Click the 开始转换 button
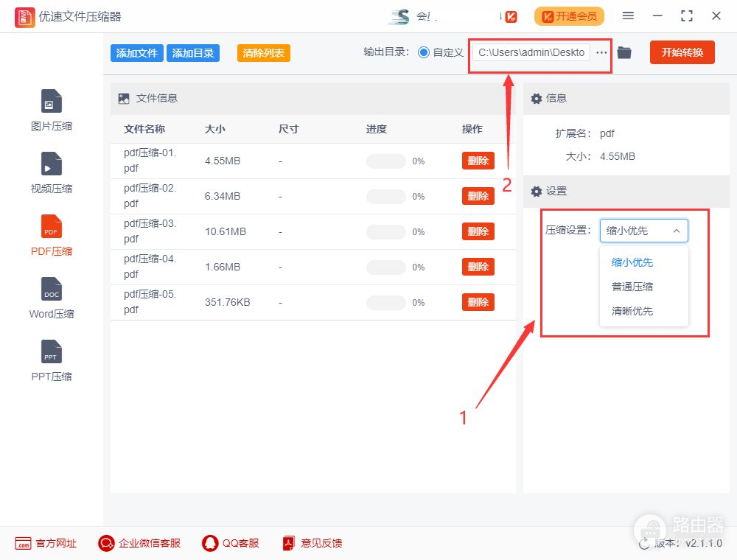This screenshot has width=737, height=560. (x=682, y=52)
